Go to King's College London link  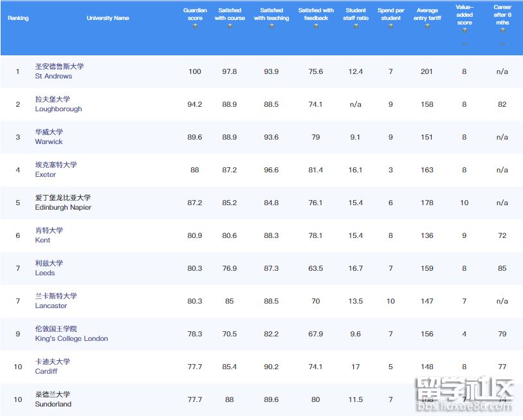(71, 338)
